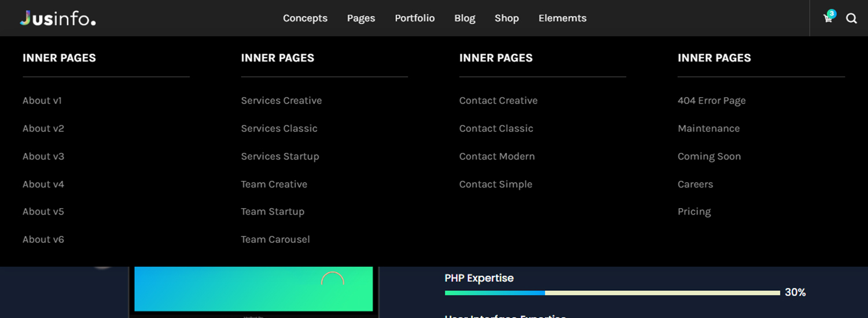Click the PHP Expertise progress bar
The width and height of the screenshot is (868, 318).
pos(612,293)
